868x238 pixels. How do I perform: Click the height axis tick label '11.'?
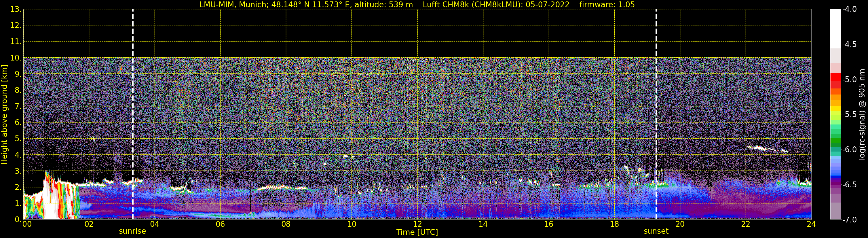(x=16, y=42)
